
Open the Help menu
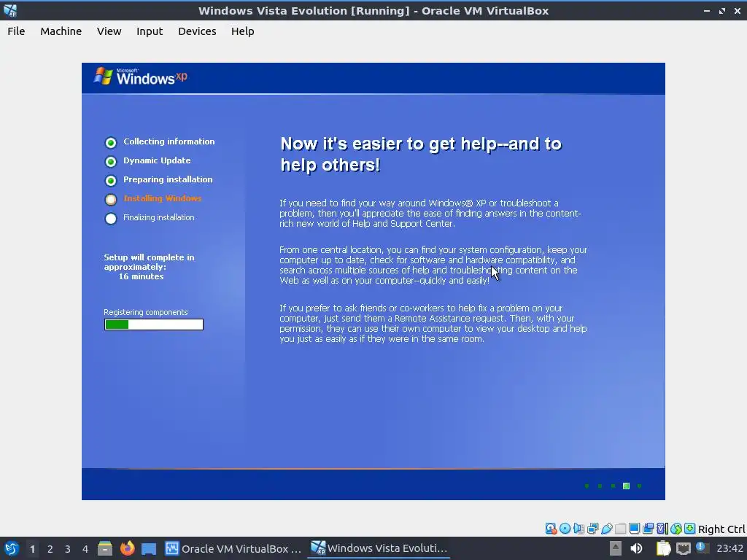pyautogui.click(x=242, y=31)
